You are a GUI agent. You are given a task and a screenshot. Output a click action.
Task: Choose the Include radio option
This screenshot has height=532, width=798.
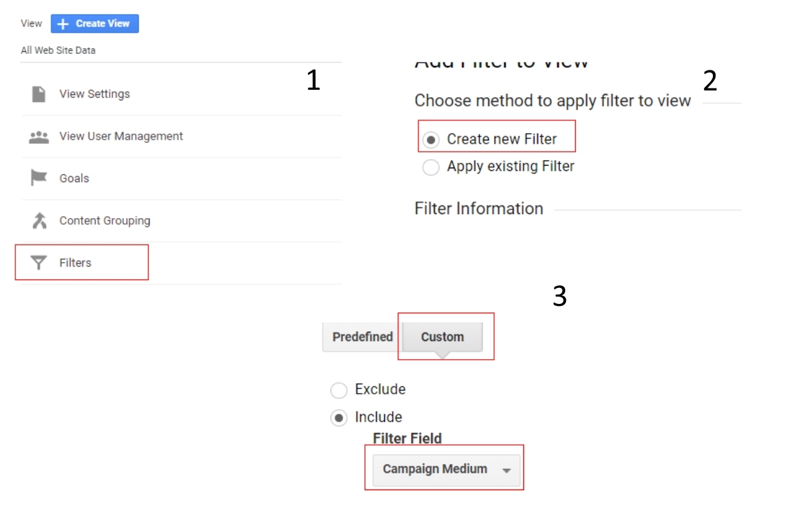pos(339,418)
